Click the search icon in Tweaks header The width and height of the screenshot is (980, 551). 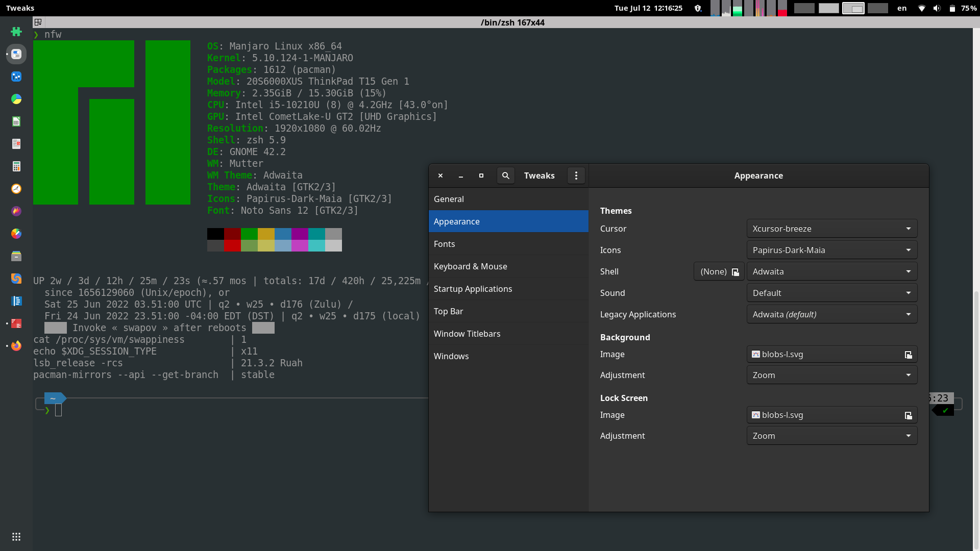pyautogui.click(x=506, y=176)
